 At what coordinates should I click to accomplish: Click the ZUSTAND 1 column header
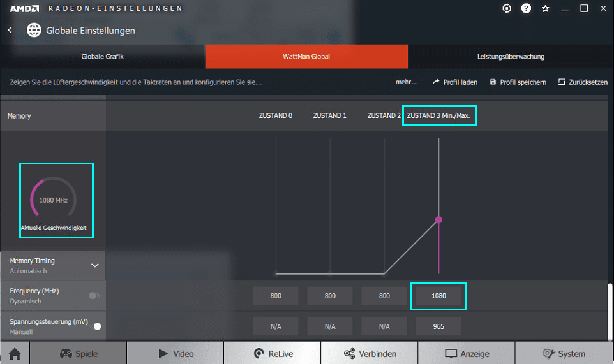330,116
